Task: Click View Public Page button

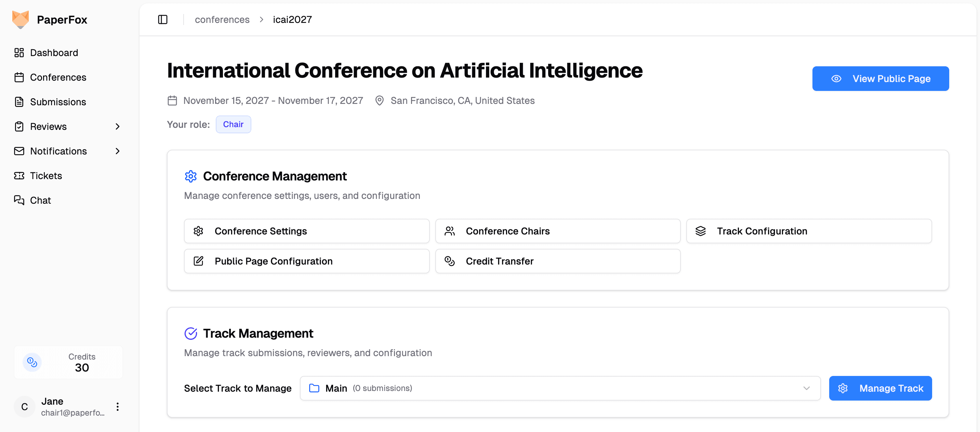Action: click(x=880, y=79)
